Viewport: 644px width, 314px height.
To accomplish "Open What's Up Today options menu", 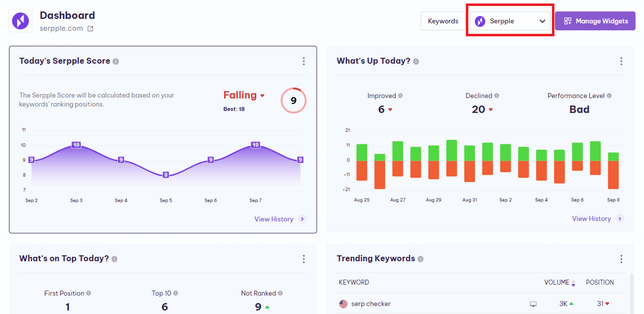I will pos(621,61).
